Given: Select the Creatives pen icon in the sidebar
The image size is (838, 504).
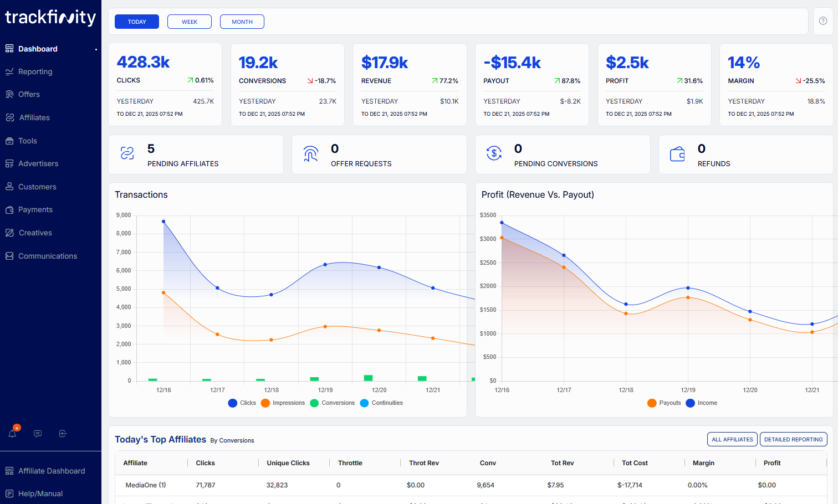Looking at the screenshot, I should (9, 233).
